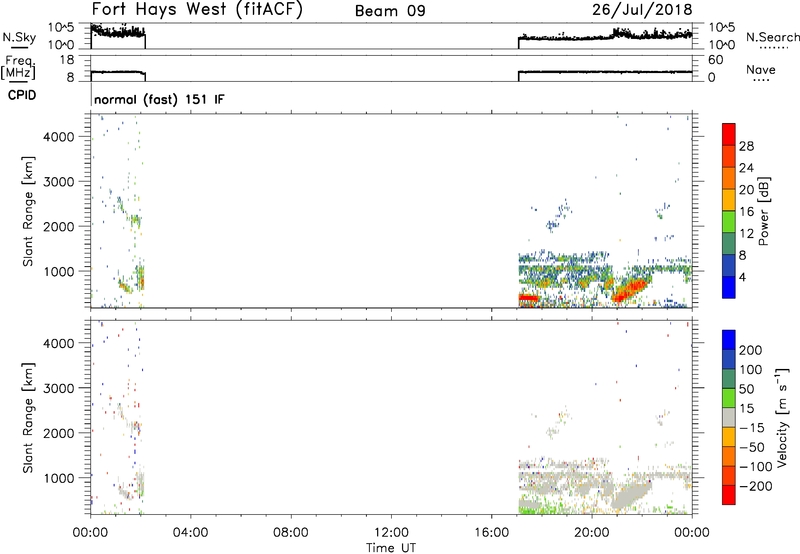Click the '20:00' time tick label
The height and width of the screenshot is (554, 800).
click(591, 533)
